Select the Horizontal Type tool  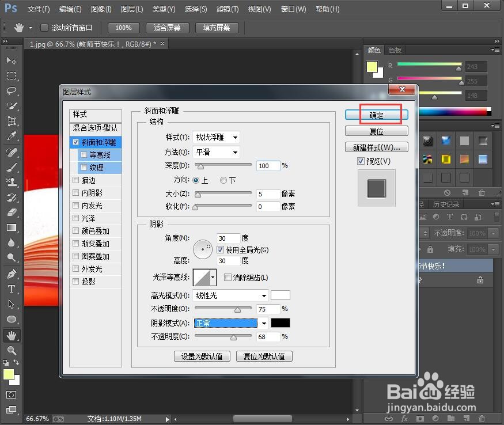[x=12, y=289]
